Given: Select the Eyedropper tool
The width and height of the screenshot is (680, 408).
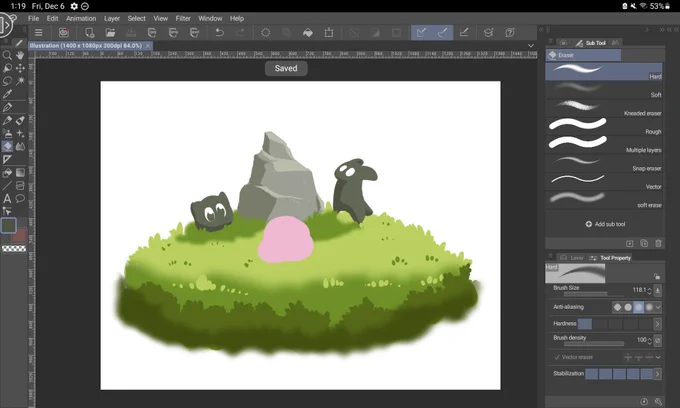Looking at the screenshot, I should 7,94.
